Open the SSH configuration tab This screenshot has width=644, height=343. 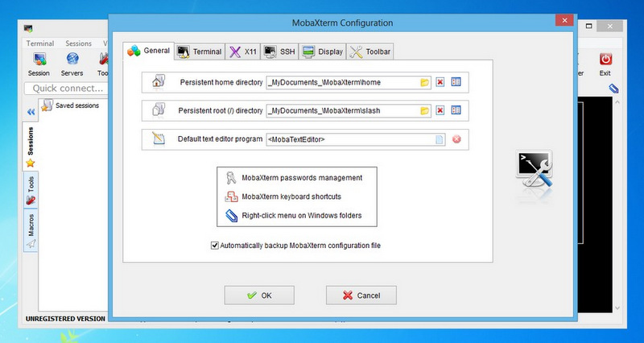279,52
